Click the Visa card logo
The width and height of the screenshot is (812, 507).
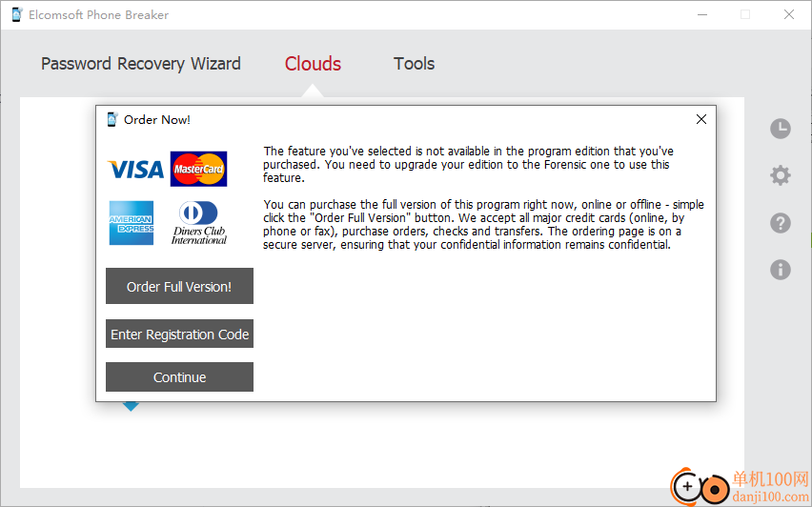(135, 170)
